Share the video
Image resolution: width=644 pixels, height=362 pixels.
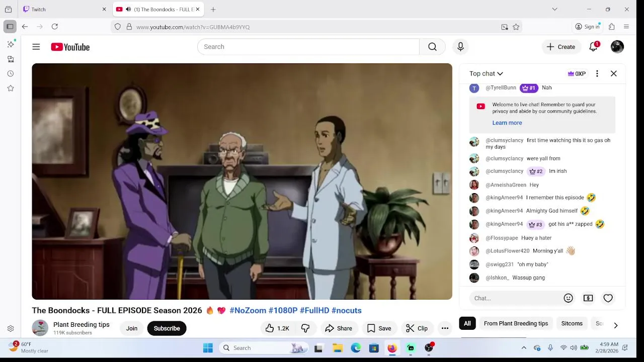click(x=339, y=328)
